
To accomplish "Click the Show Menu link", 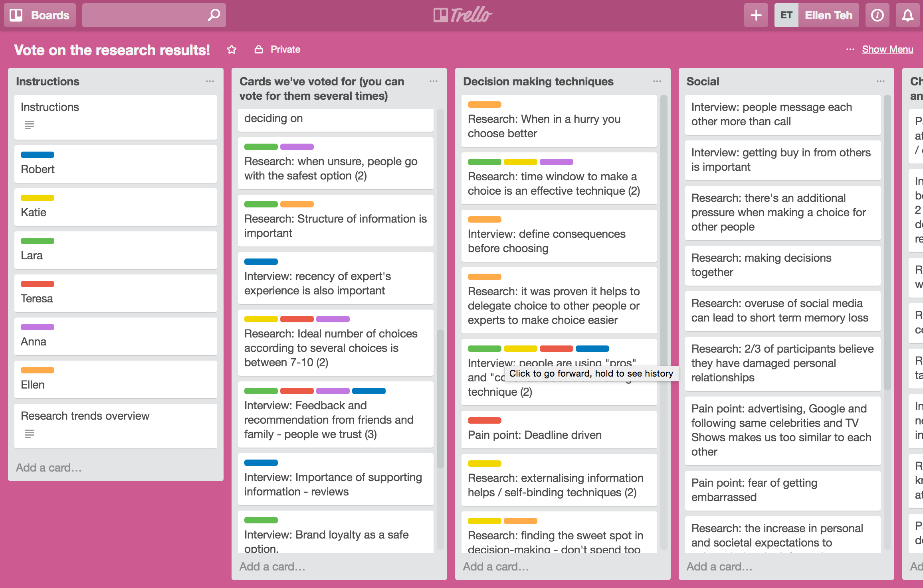I will [887, 49].
